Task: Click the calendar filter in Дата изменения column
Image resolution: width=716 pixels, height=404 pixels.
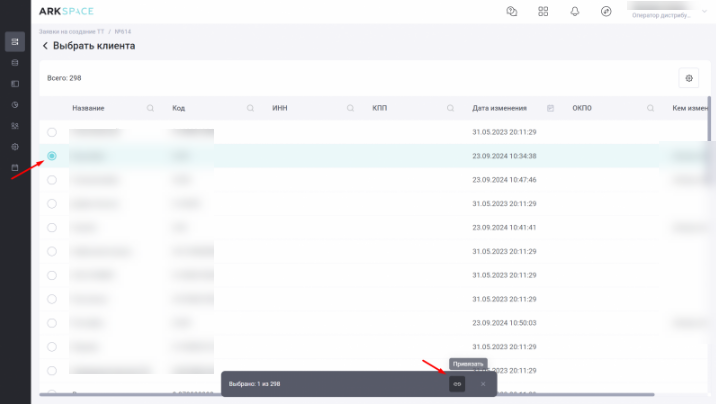Action: click(x=550, y=108)
